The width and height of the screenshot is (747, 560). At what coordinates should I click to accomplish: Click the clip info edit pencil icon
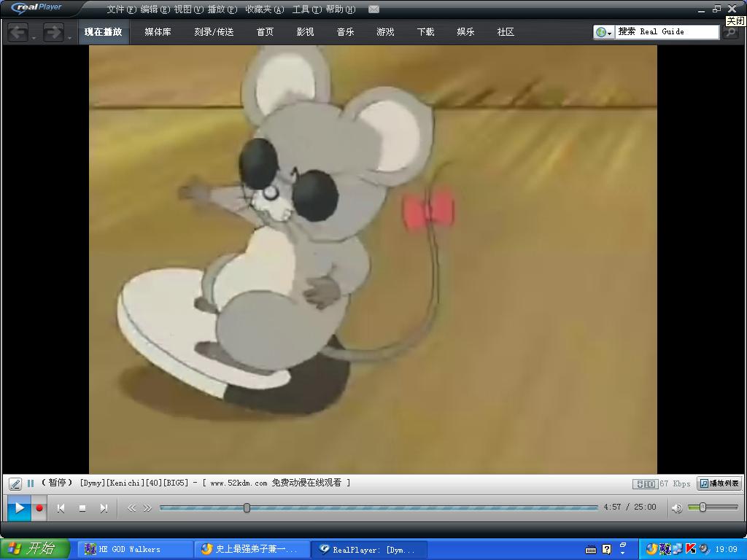(15, 484)
